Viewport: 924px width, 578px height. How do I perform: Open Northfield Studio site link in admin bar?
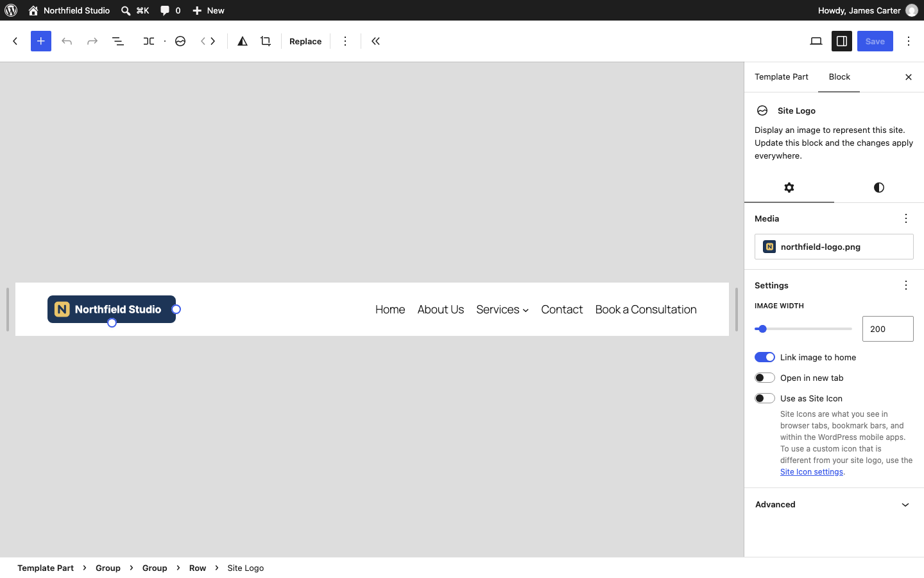tap(69, 10)
